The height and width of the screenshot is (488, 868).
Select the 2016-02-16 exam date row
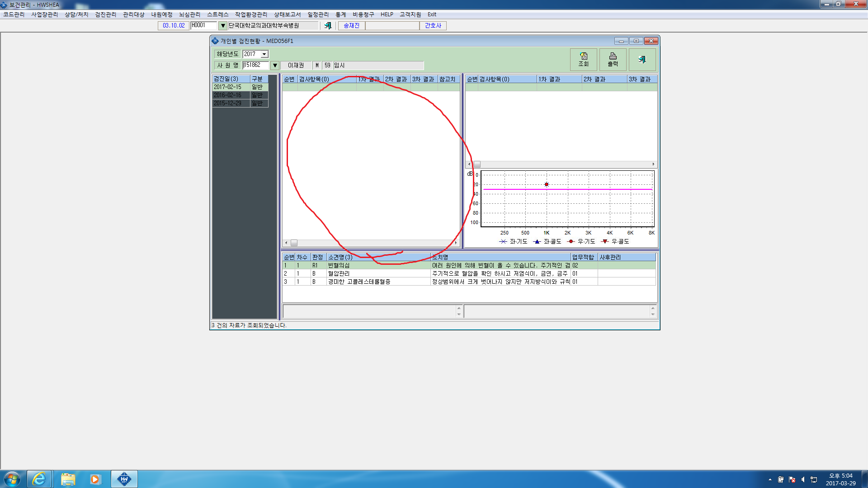(240, 95)
